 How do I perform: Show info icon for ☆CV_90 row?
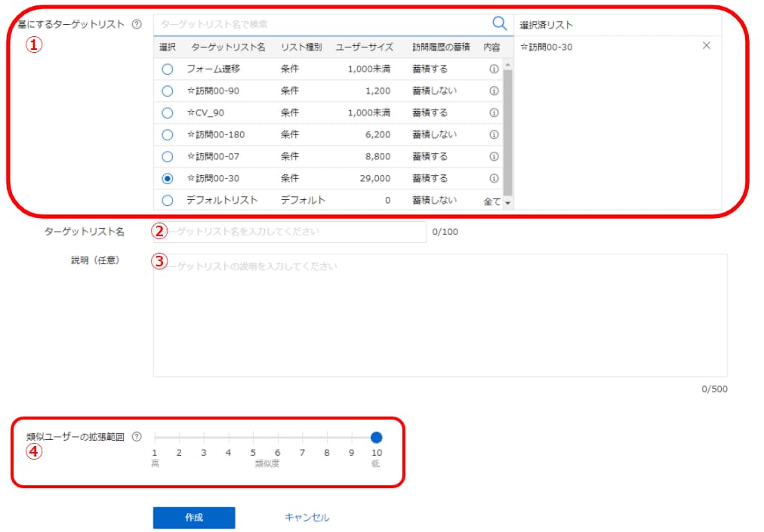494,112
